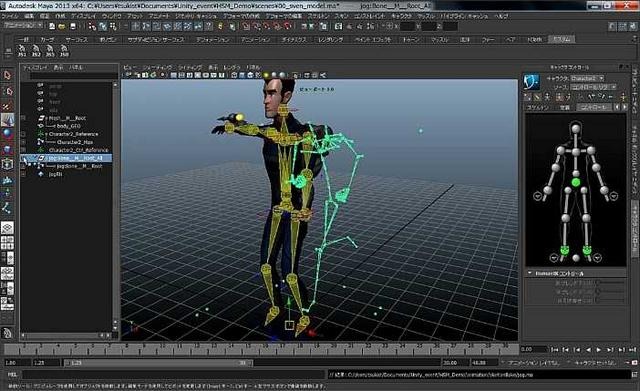This screenshot has height=391, width=640.
Task: Toggle Use All Lights bulb icon
Action: 266,75
